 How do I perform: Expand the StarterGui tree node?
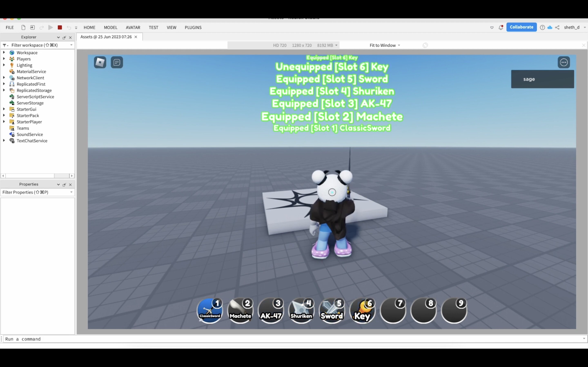[x=4, y=109]
